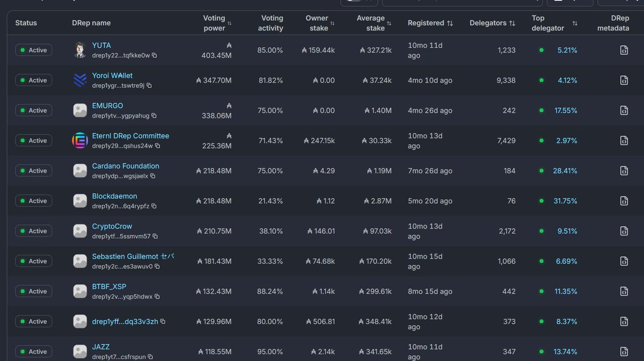Click Active status badge in YUTA row
The height and width of the screenshot is (361, 644).
pos(34,50)
